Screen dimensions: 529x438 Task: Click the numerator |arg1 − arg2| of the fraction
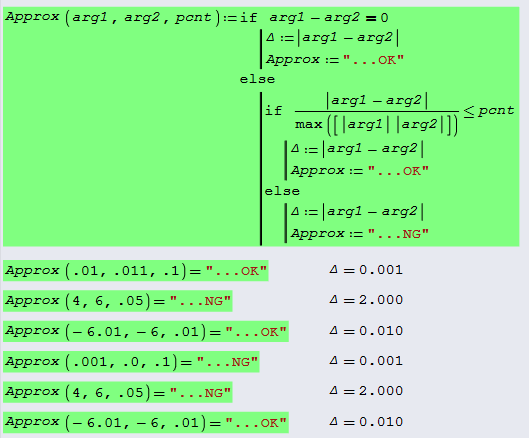tap(377, 101)
